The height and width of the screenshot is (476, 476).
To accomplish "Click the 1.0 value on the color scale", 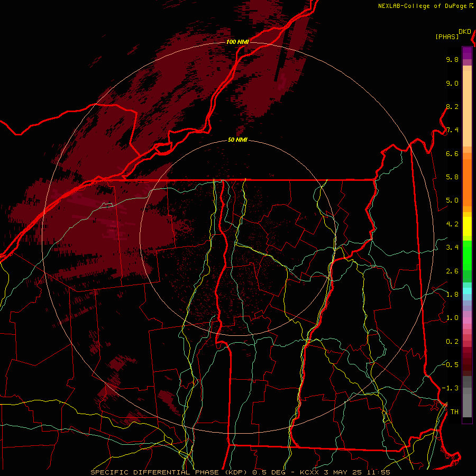I will [452, 318].
